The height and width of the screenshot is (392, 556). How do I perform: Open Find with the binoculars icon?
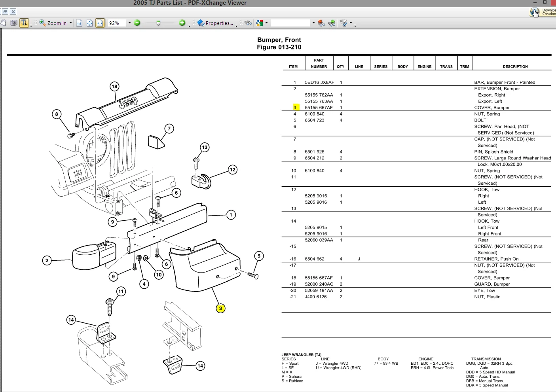pos(248,23)
